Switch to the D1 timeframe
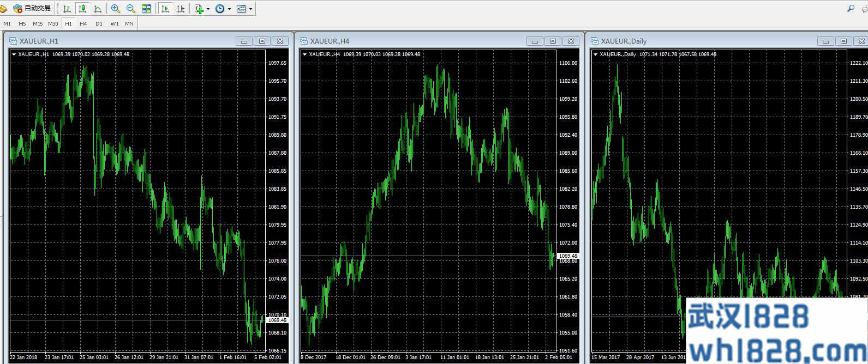The image size is (868, 364). (99, 23)
